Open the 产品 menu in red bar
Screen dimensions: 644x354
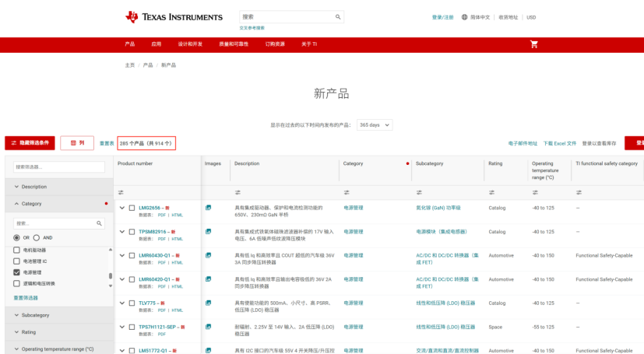click(130, 44)
